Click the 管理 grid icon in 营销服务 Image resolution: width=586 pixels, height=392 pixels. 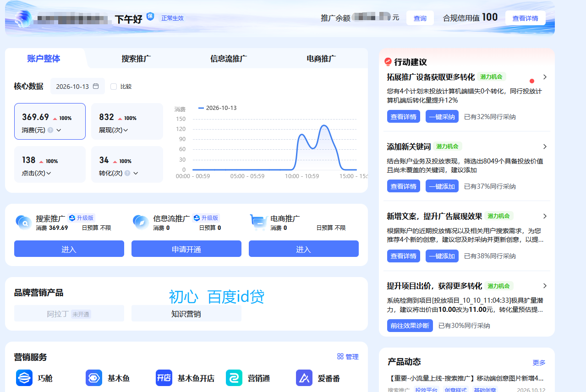(340, 356)
